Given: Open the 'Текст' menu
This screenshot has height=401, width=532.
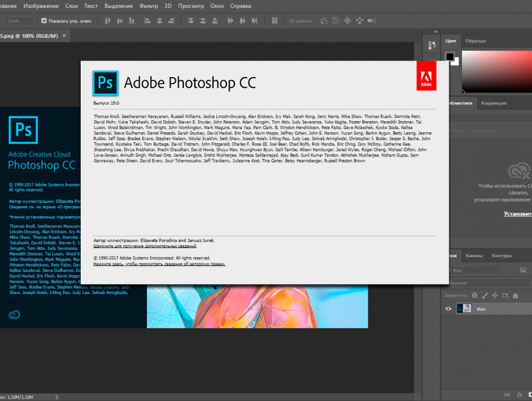Looking at the screenshot, I should pos(91,6).
